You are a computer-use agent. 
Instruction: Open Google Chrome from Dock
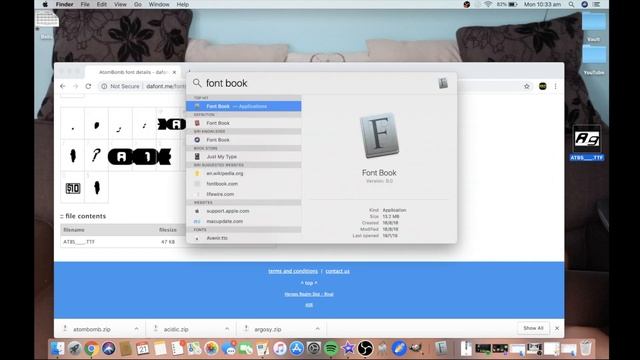92,348
